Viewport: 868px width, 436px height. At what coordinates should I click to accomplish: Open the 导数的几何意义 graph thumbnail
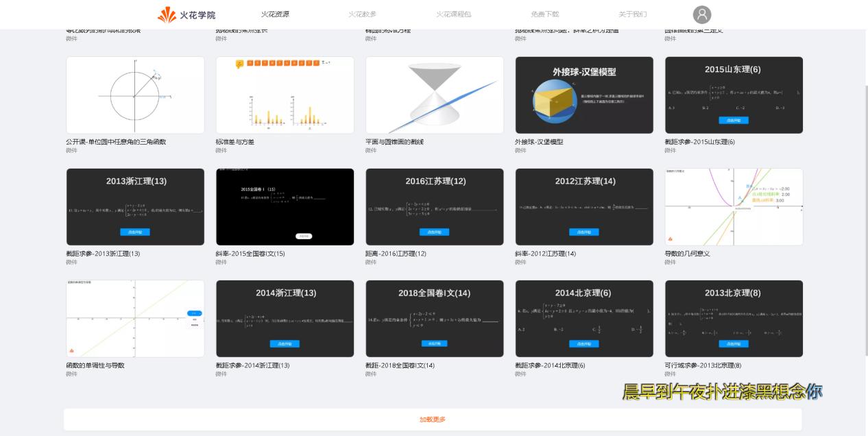point(734,206)
